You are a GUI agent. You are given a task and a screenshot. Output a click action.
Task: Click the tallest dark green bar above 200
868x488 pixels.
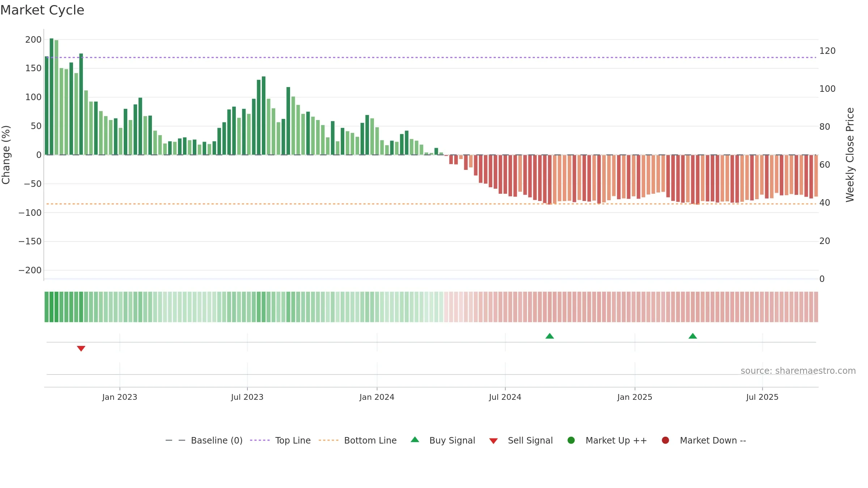click(51, 97)
